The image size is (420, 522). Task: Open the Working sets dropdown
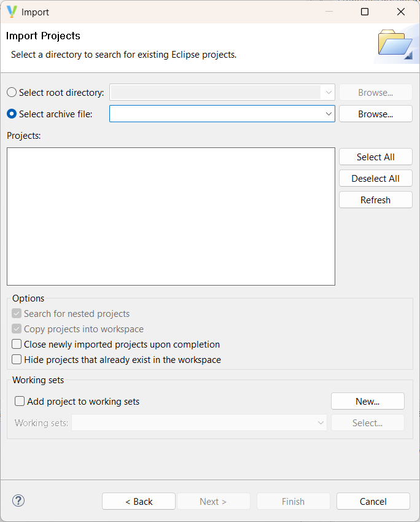[320, 423]
